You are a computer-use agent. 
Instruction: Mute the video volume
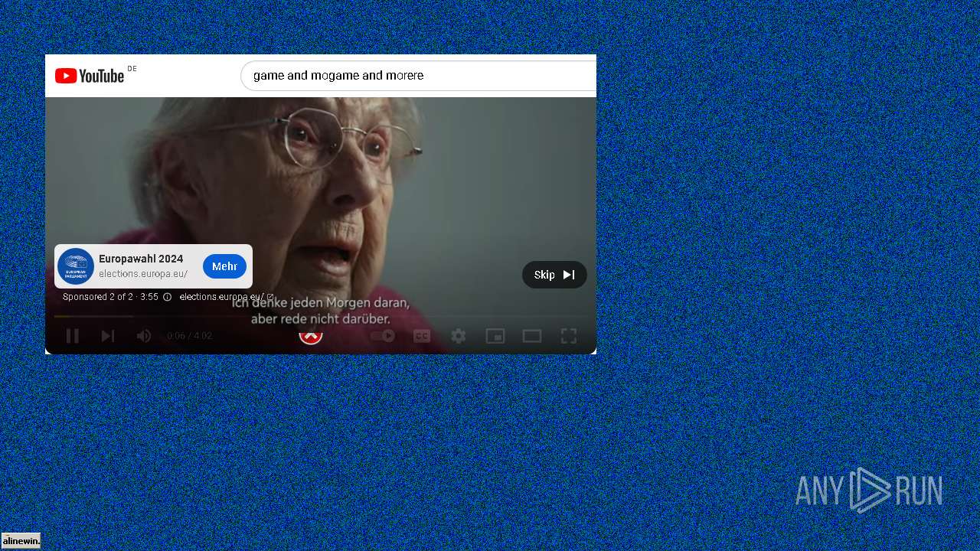pyautogui.click(x=144, y=336)
